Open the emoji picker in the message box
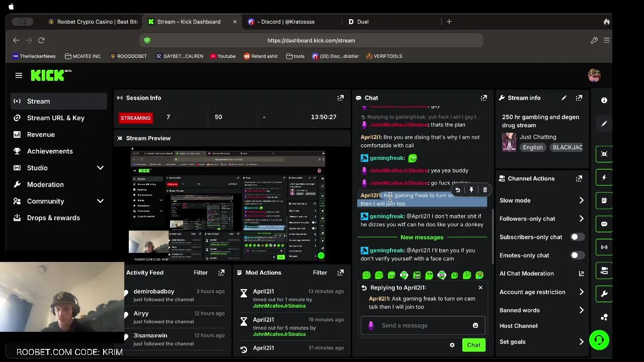This screenshot has width=644, height=362. click(475, 325)
